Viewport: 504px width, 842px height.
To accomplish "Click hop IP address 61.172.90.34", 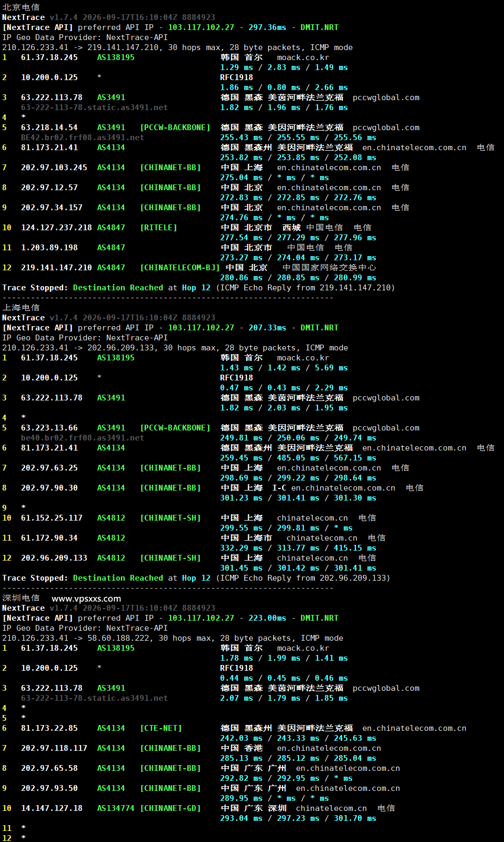I will point(50,538).
